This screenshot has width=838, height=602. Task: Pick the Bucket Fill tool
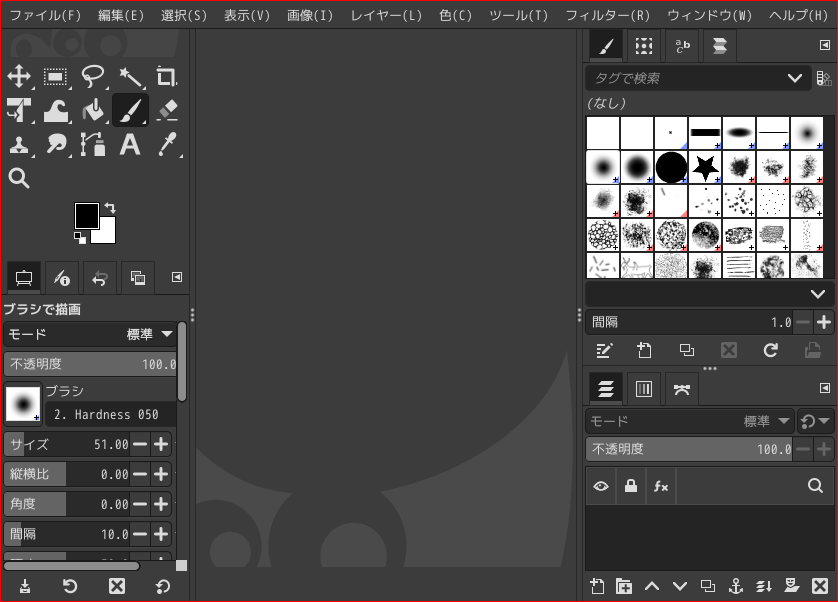coord(93,110)
